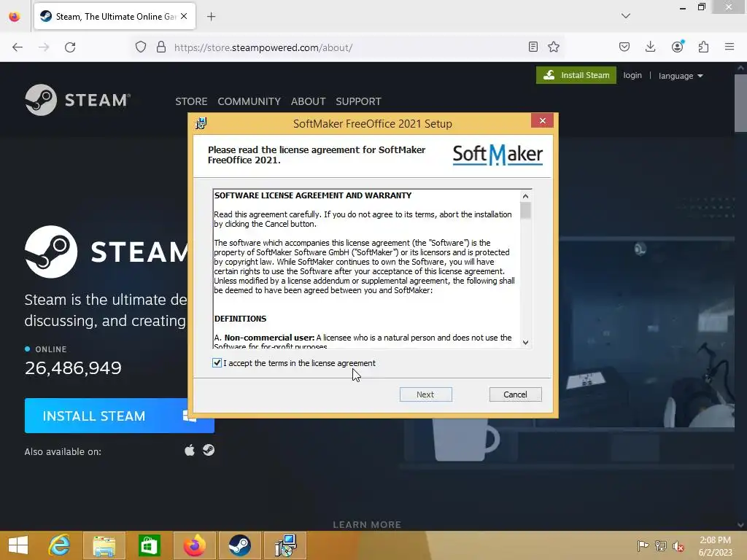The image size is (747, 560).
Task: Launch Internet Explorer from the taskbar
Action: tap(59, 545)
